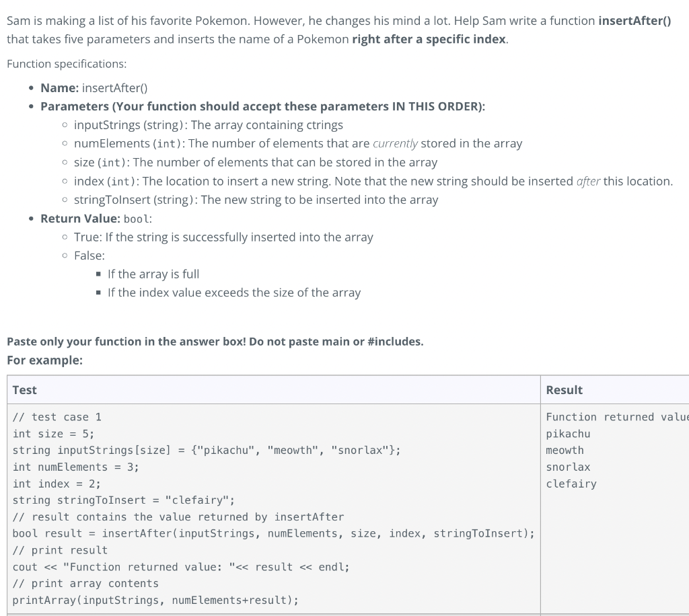Screen dimensions: 689x616
Task: Click the 'stringToInsert (string)' parameter line
Action: [256, 200]
